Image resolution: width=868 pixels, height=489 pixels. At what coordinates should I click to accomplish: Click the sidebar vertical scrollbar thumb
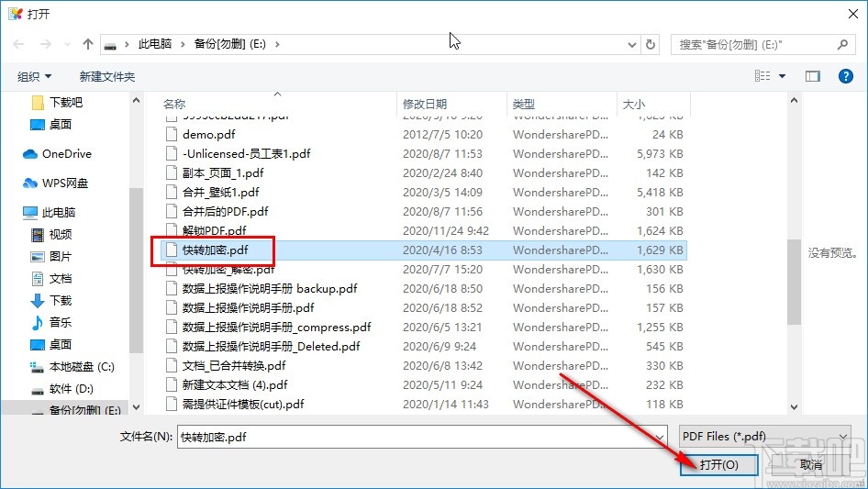136,271
